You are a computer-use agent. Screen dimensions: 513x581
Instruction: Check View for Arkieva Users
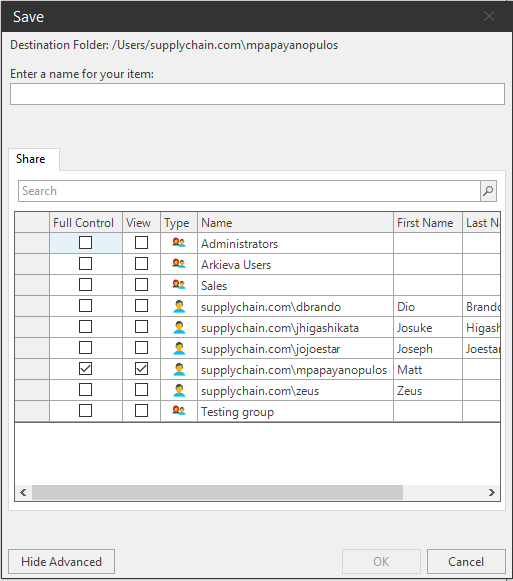(x=141, y=264)
